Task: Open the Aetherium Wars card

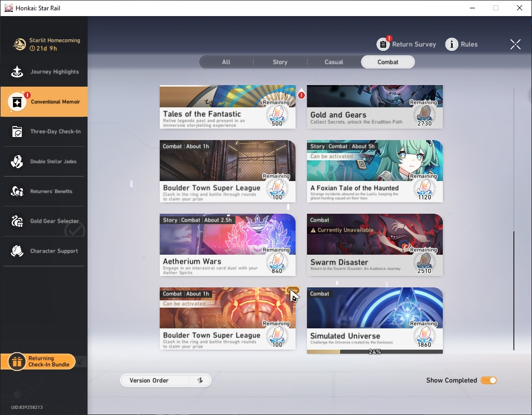Action: [x=227, y=245]
